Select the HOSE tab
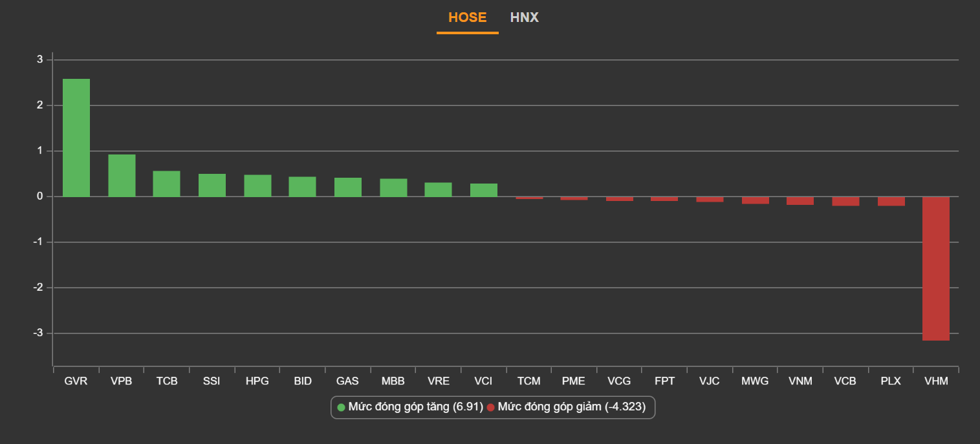 pyautogui.click(x=467, y=17)
